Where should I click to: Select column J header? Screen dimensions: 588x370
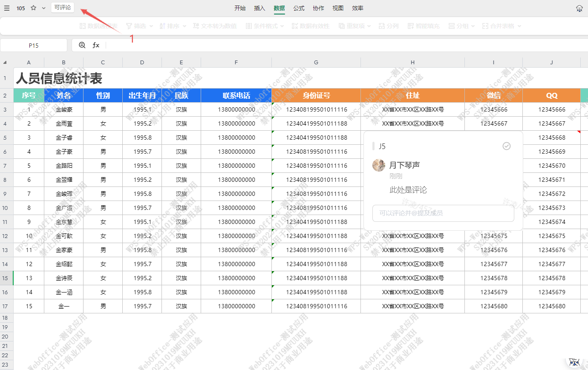pos(551,62)
